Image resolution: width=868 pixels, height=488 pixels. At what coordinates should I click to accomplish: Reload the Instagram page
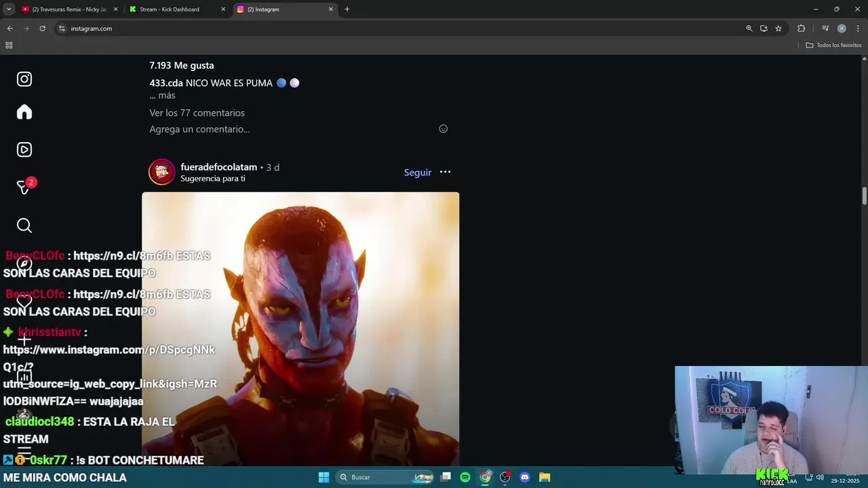coord(42,28)
